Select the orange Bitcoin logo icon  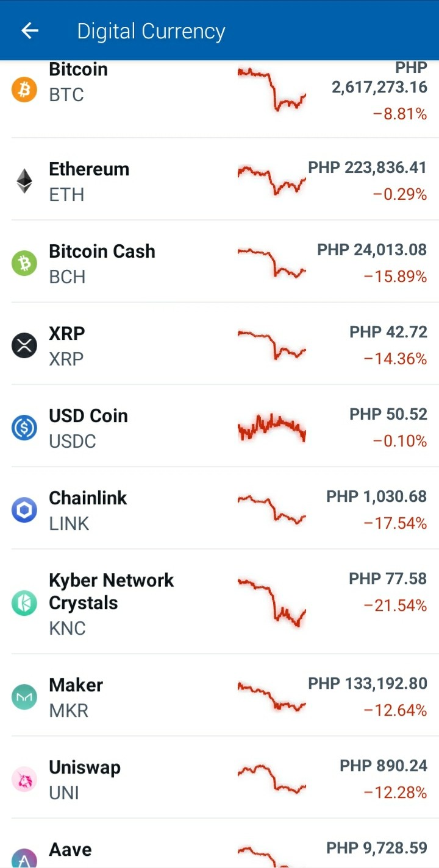[24, 90]
